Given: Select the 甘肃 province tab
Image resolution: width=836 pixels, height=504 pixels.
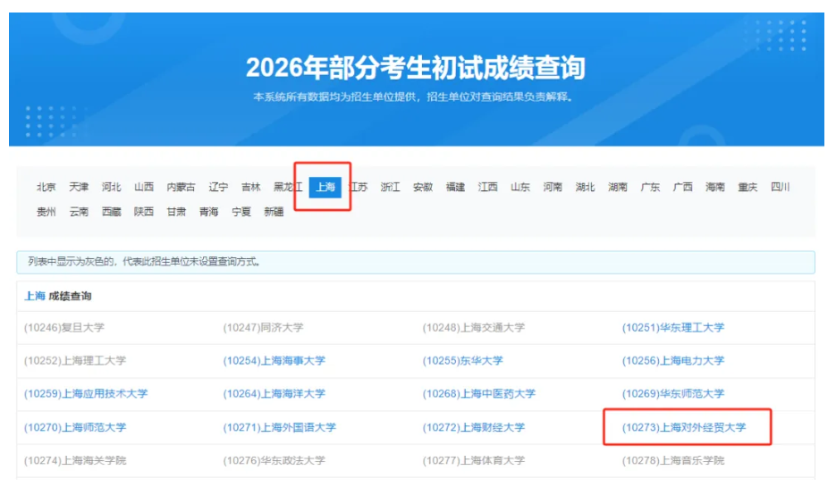Looking at the screenshot, I should [176, 212].
